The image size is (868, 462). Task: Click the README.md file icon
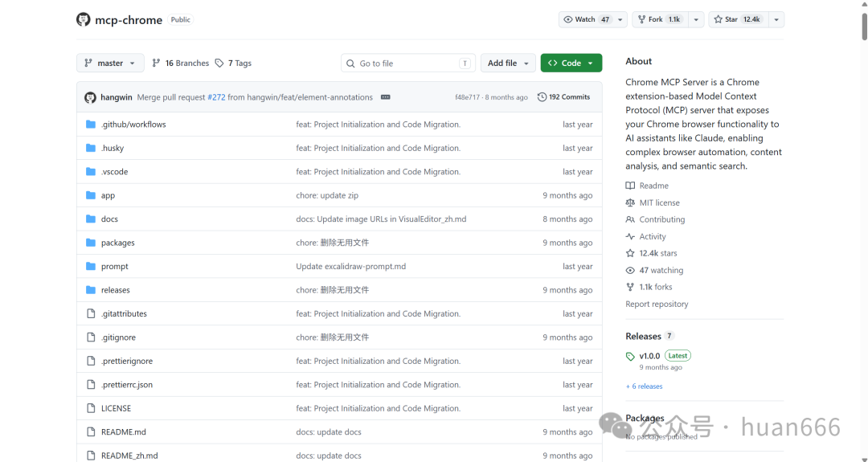click(x=91, y=431)
